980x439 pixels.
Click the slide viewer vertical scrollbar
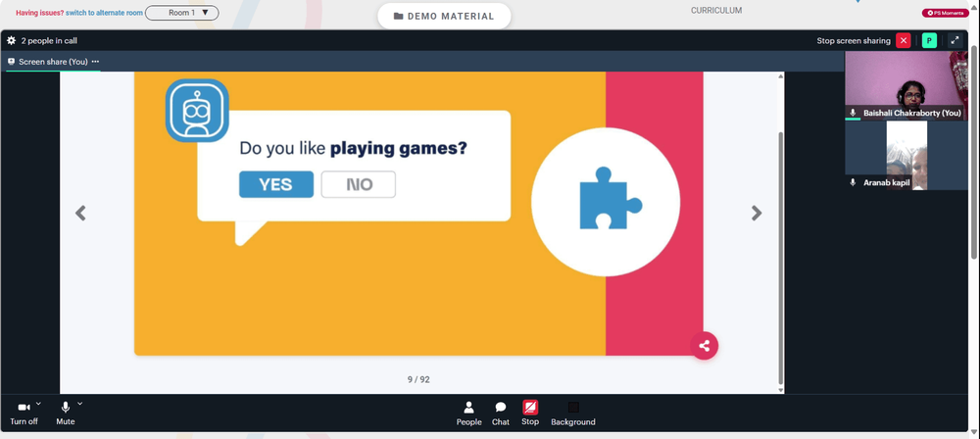(x=781, y=259)
